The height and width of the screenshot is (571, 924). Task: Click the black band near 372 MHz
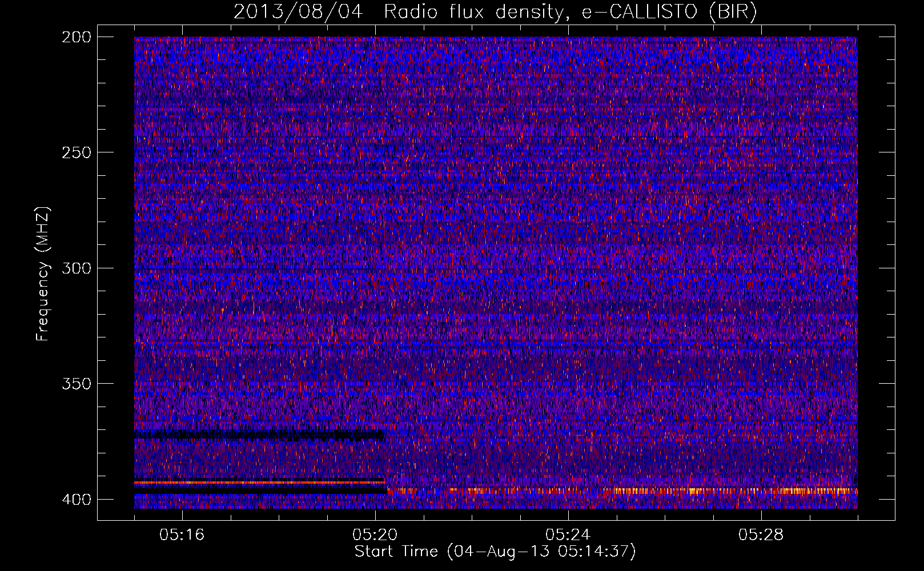coord(260,435)
